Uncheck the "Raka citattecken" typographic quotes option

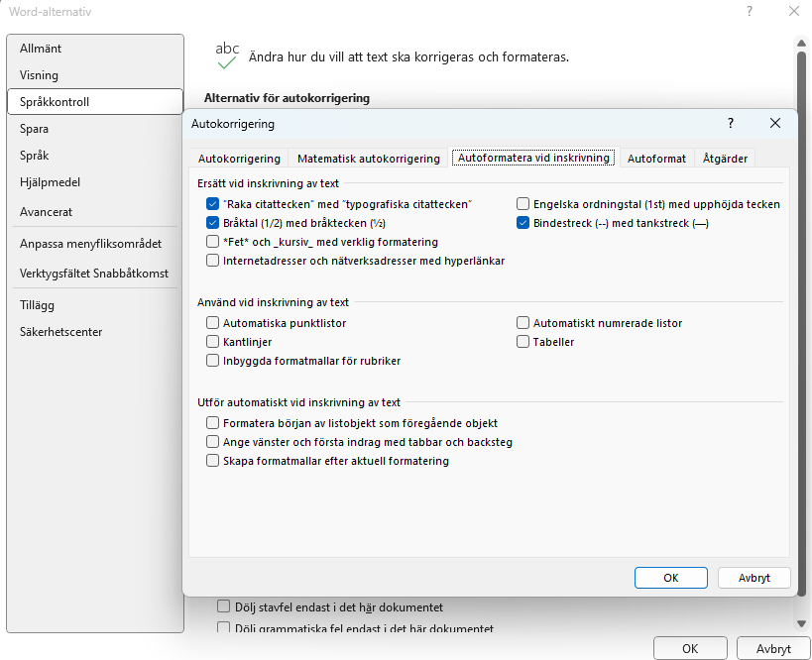click(213, 204)
